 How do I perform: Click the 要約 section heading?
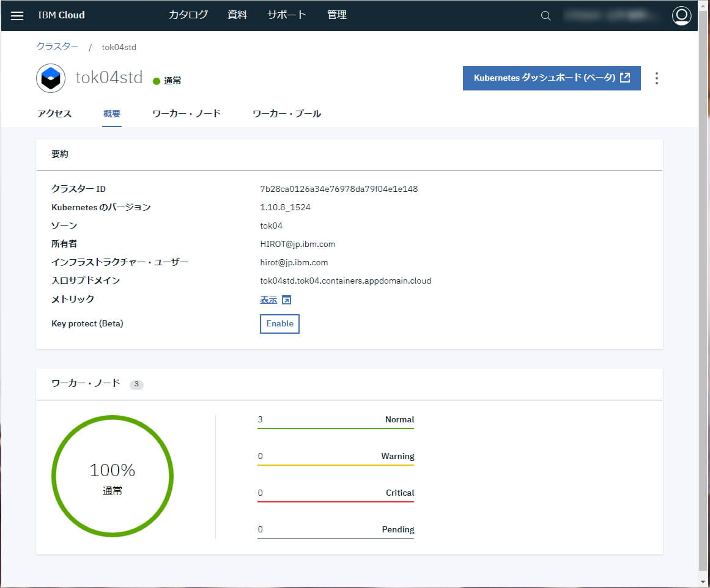[x=60, y=154]
